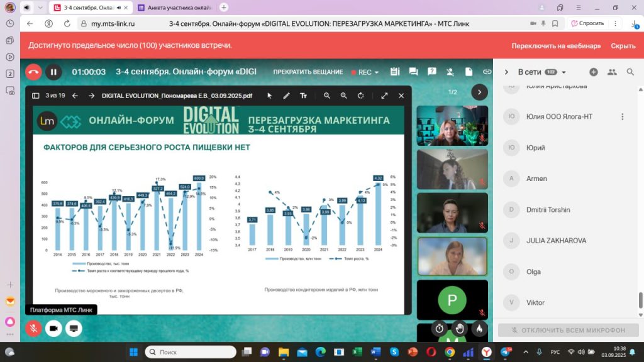Open Word from the taskbar
644x362 pixels.
375,352
